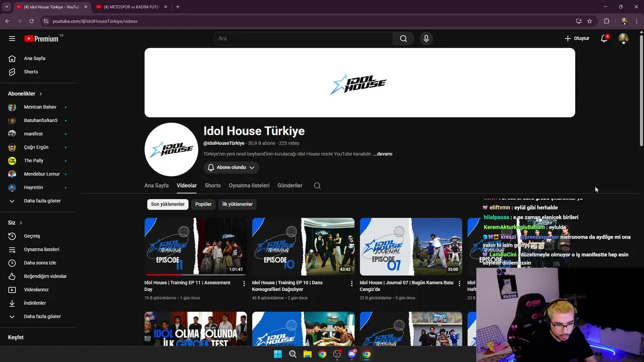Bookmark this page with star icon
This screenshot has width=644, height=362.
pyautogui.click(x=590, y=21)
